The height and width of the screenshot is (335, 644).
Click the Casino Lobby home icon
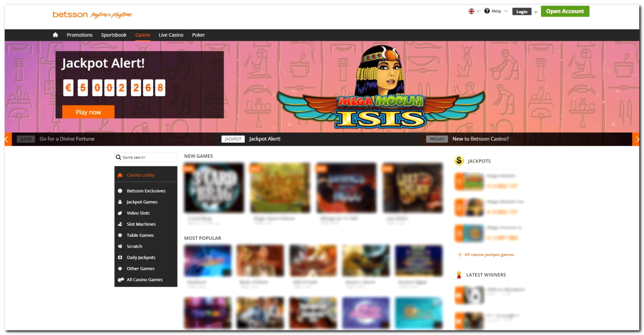(x=120, y=175)
